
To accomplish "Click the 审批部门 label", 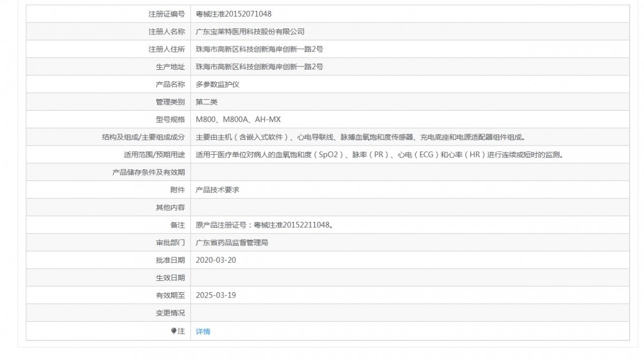I will tap(170, 242).
